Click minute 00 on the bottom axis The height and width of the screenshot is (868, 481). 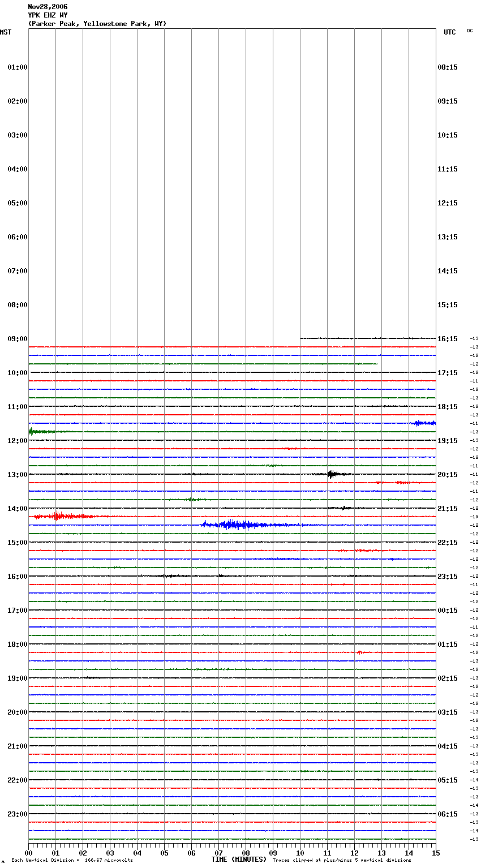click(x=28, y=853)
